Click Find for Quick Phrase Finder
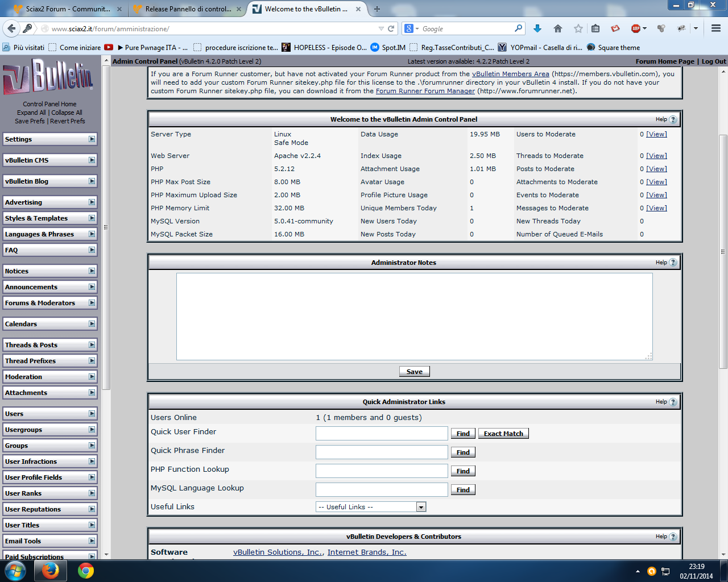 (x=463, y=452)
